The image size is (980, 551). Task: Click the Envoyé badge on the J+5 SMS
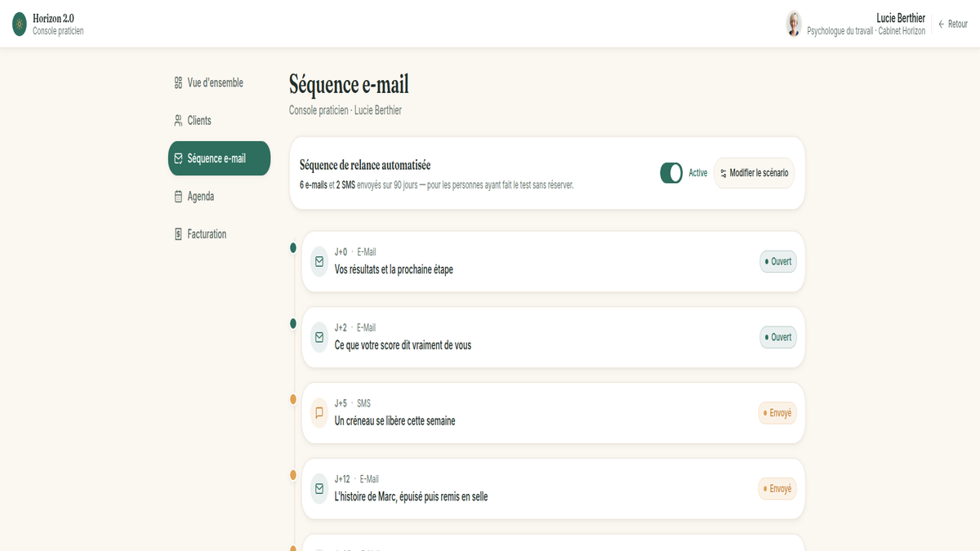pyautogui.click(x=777, y=413)
